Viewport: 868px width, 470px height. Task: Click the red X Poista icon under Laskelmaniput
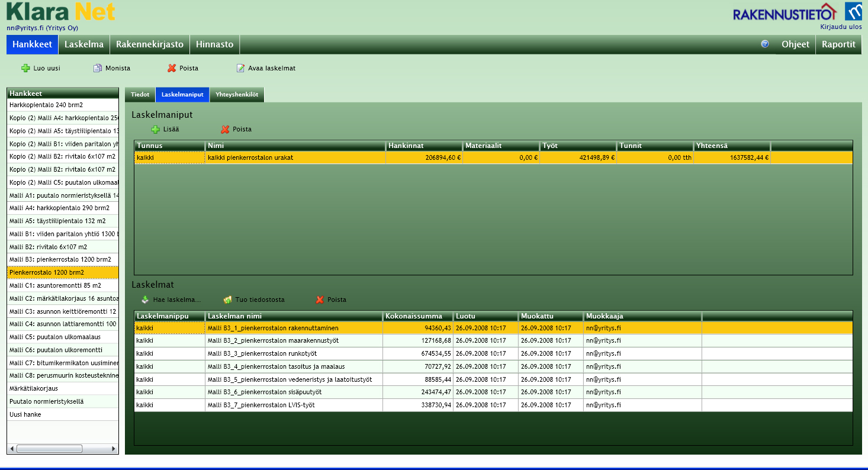[225, 129]
